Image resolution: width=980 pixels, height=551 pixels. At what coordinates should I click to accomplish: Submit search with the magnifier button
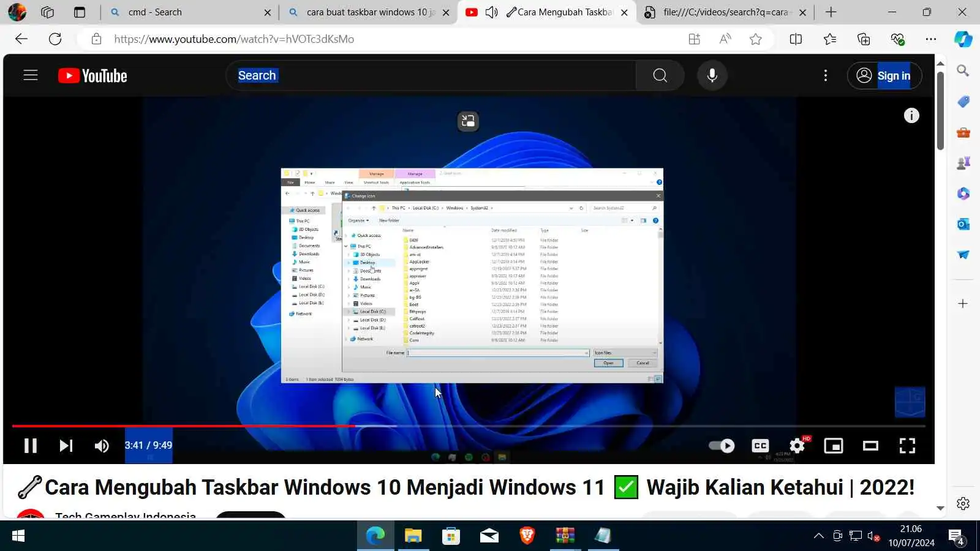660,75
